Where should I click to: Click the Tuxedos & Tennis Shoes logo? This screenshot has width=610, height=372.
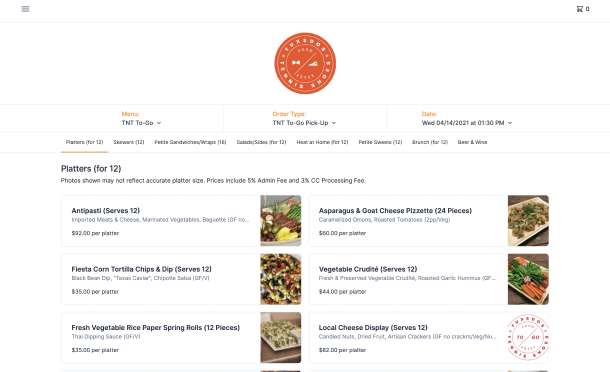pyautogui.click(x=305, y=63)
